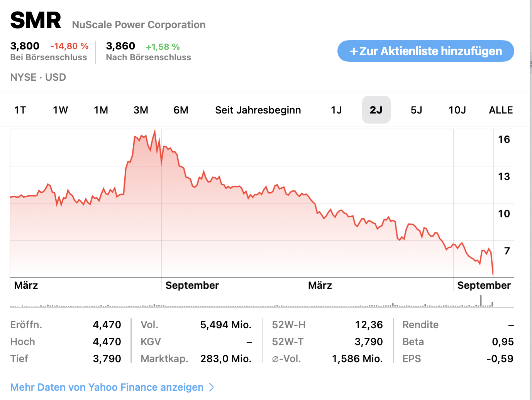This screenshot has width=532, height=400.
Task: Click the plus icon on Aktienliste button
Action: pyautogui.click(x=354, y=51)
